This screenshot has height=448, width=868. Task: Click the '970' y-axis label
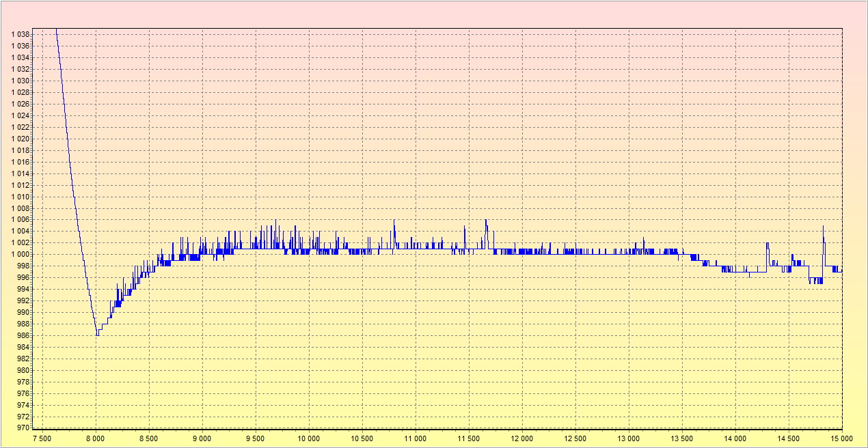click(x=23, y=428)
